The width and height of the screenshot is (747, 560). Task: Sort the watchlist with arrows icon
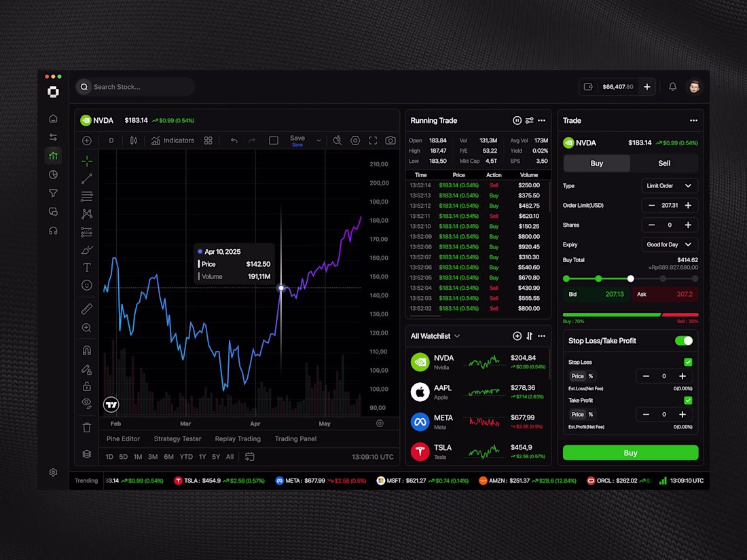point(529,336)
